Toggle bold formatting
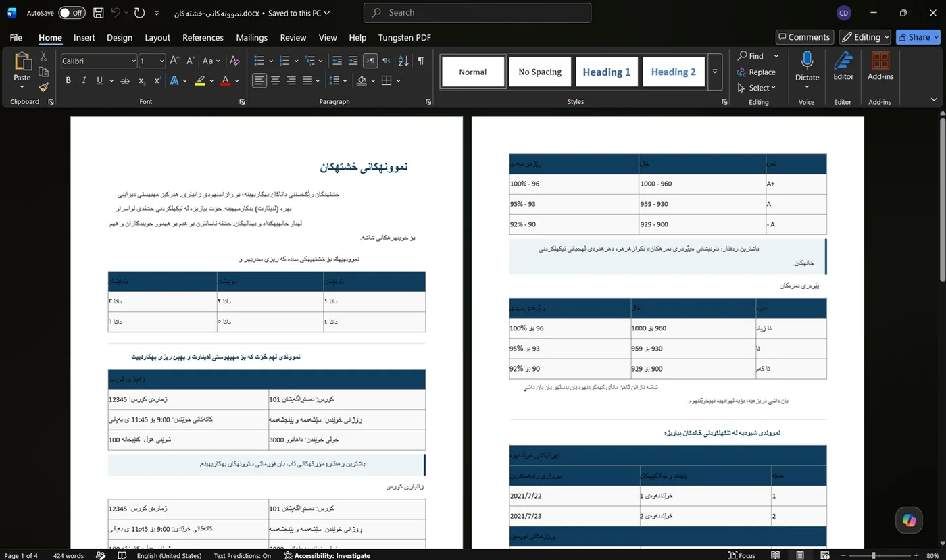946x560 pixels. point(68,80)
